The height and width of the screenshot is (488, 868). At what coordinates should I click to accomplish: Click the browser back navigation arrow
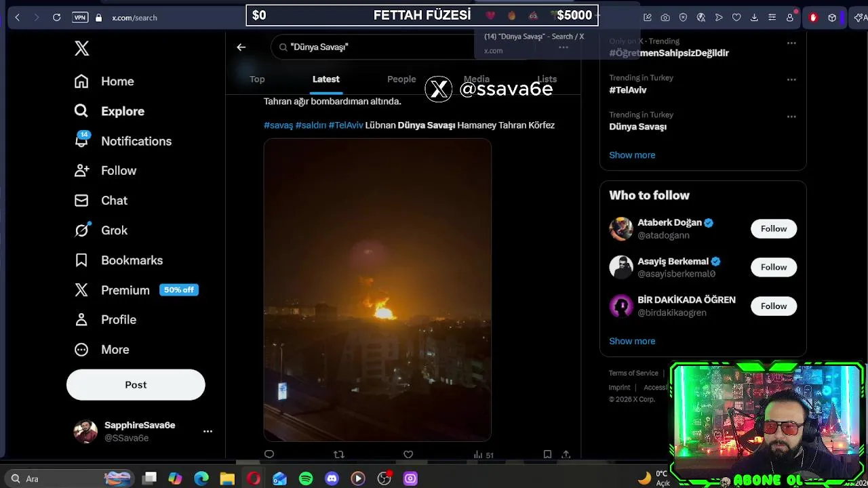pos(18,18)
